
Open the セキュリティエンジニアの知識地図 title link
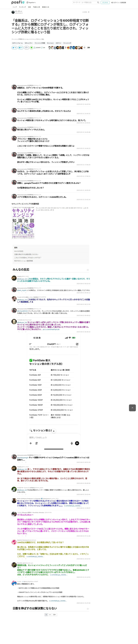pos(25,204)
